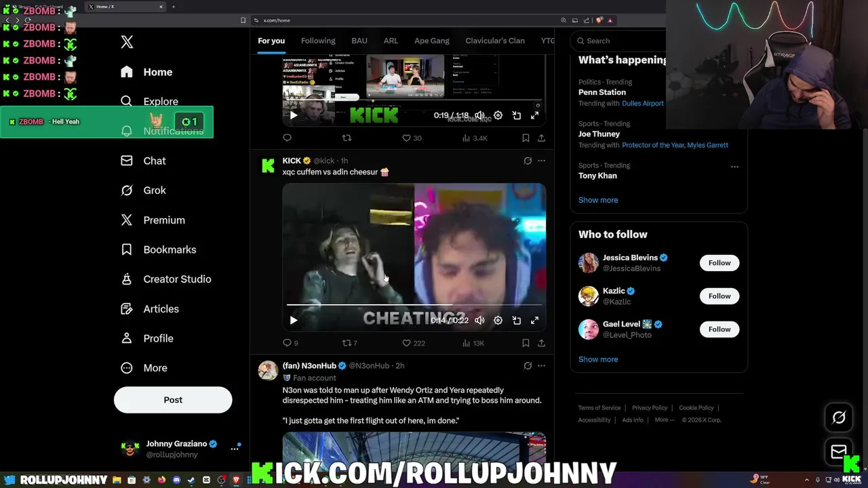Play the top video at 0:19
Screen dimensions: 868x488
pyautogui.click(x=294, y=115)
